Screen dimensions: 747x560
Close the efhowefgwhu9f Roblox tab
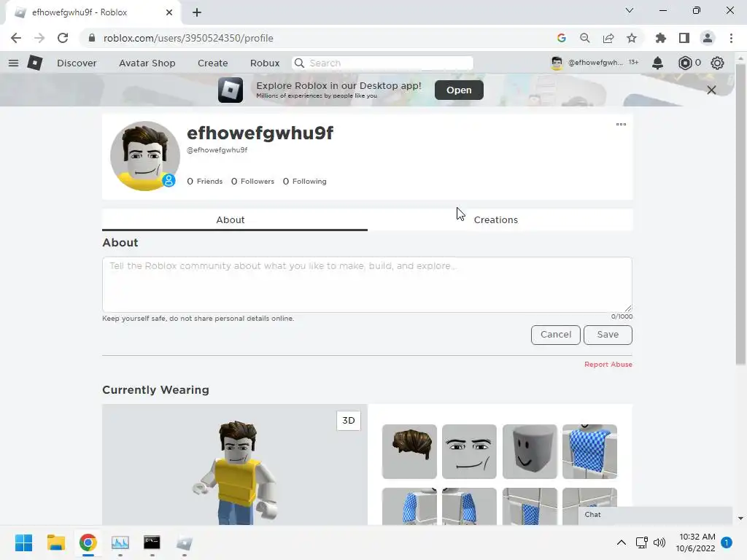coord(169,12)
